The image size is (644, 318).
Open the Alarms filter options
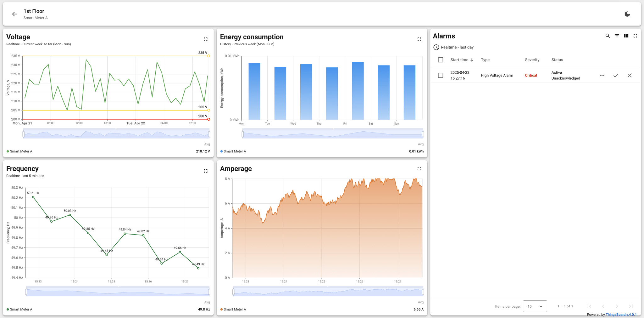(617, 36)
